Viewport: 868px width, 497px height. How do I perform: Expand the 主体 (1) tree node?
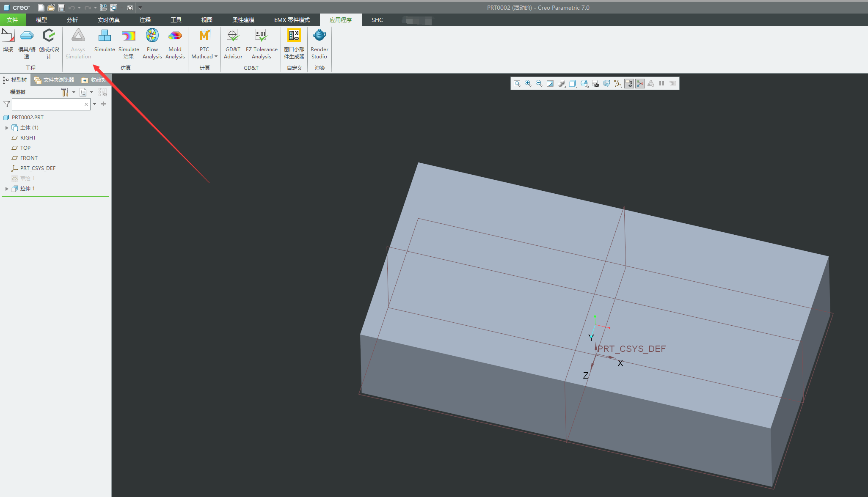(7, 128)
